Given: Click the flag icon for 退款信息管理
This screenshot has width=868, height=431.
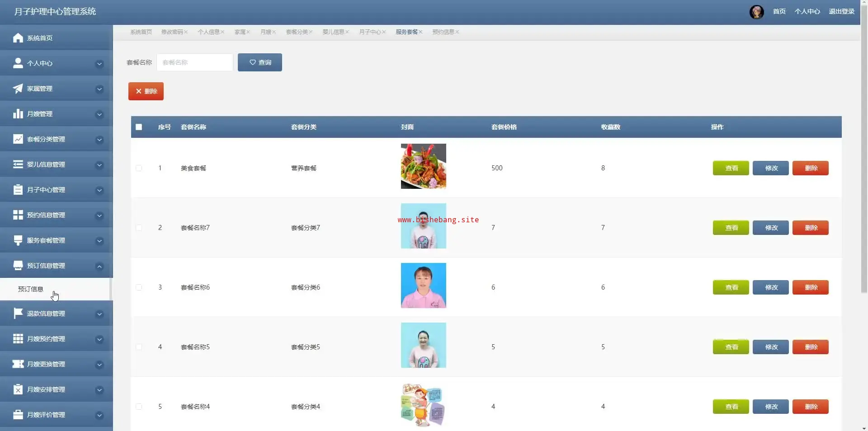Looking at the screenshot, I should 18,314.
